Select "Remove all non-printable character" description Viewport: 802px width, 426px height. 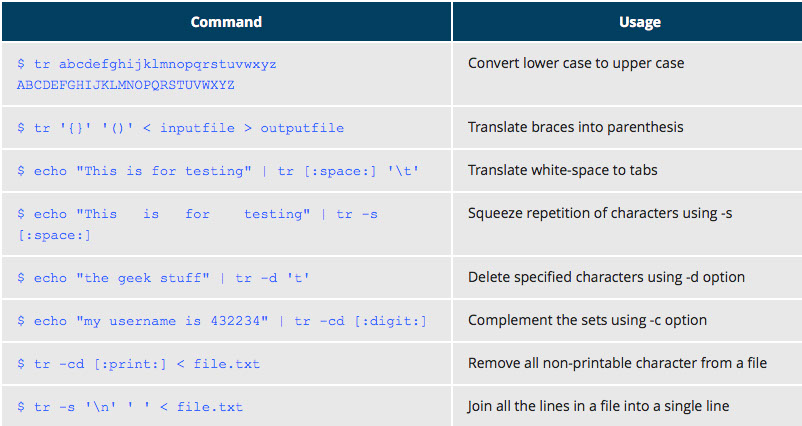[x=617, y=363]
